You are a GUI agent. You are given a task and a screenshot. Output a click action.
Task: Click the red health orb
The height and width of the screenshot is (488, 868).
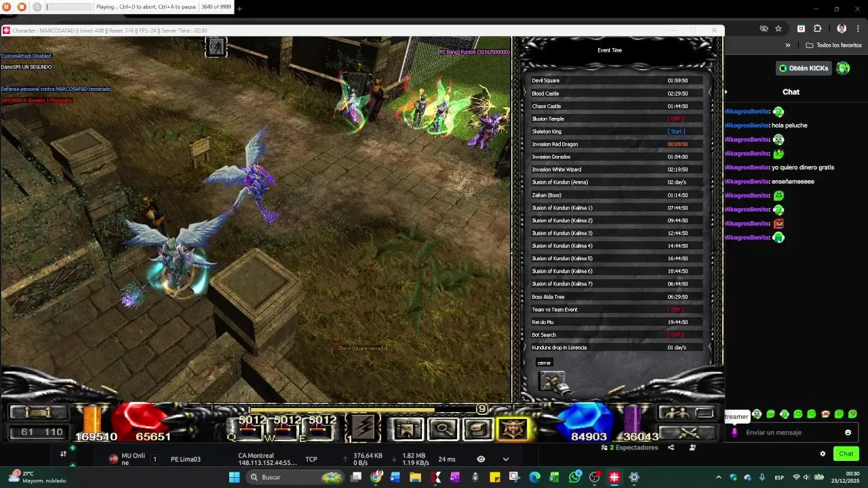141,422
